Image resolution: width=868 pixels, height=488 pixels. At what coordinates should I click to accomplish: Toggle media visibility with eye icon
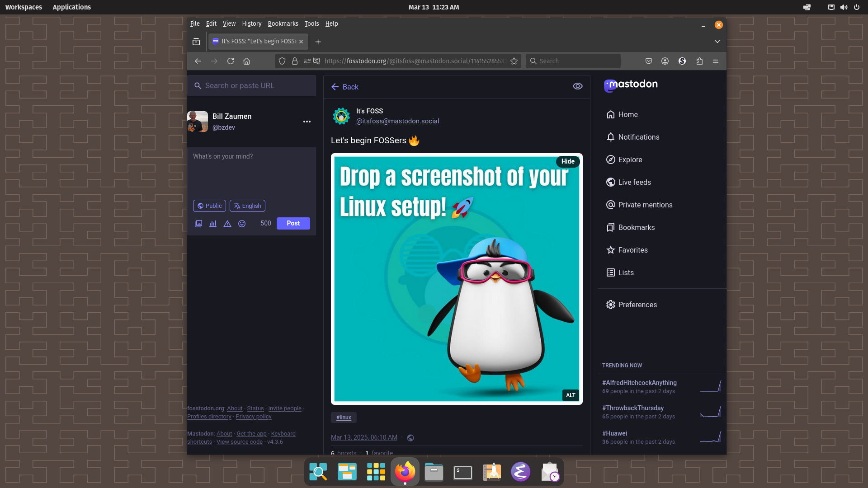(x=577, y=86)
